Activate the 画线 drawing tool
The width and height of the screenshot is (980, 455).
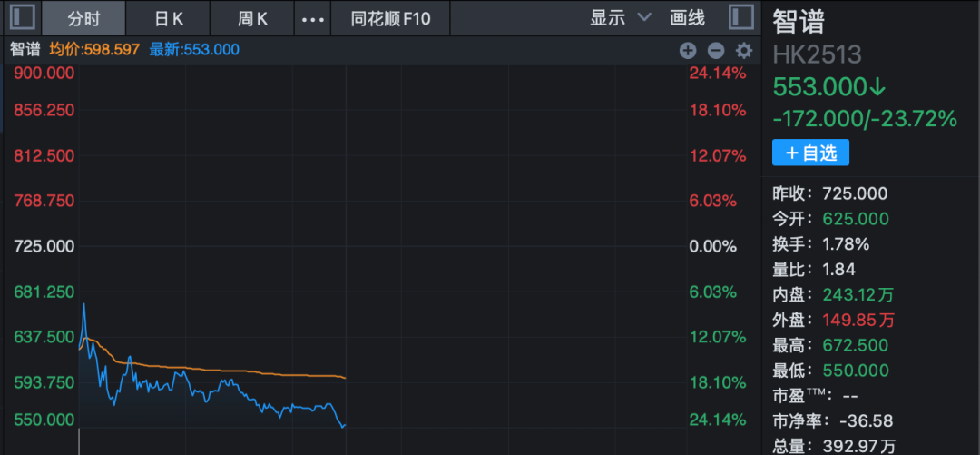click(687, 18)
